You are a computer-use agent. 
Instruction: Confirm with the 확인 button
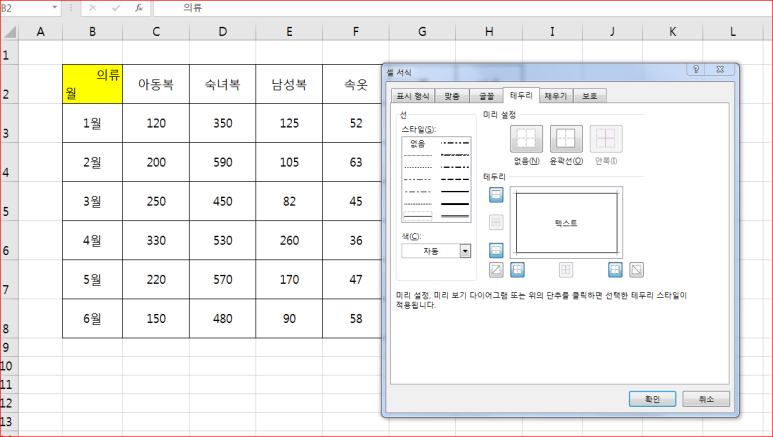click(x=652, y=399)
